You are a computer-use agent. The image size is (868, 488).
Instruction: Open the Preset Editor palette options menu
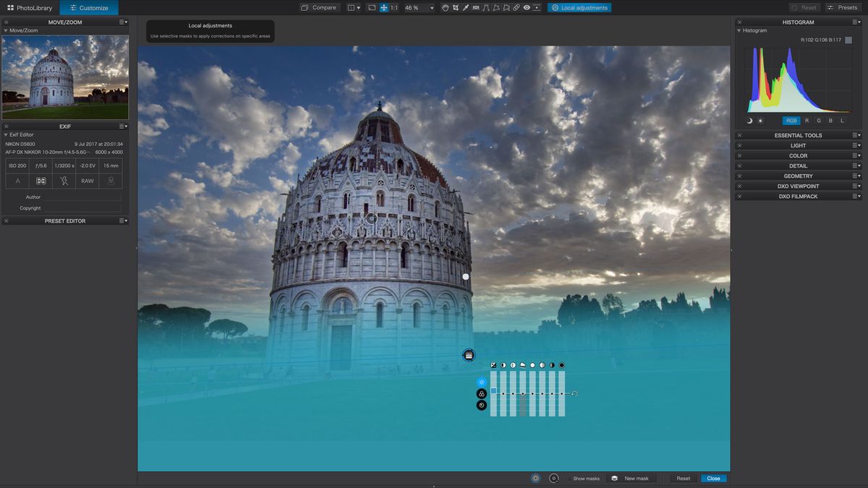click(x=124, y=221)
